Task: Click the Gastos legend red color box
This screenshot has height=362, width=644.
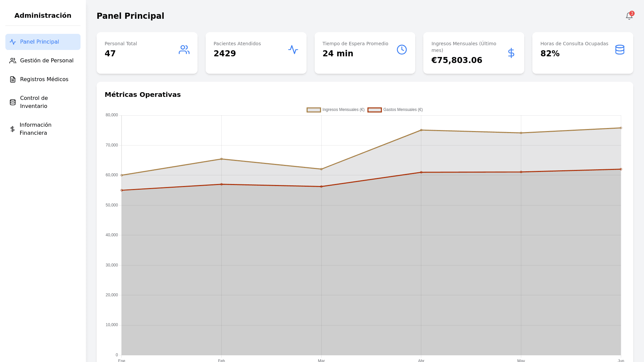Action: [x=374, y=110]
